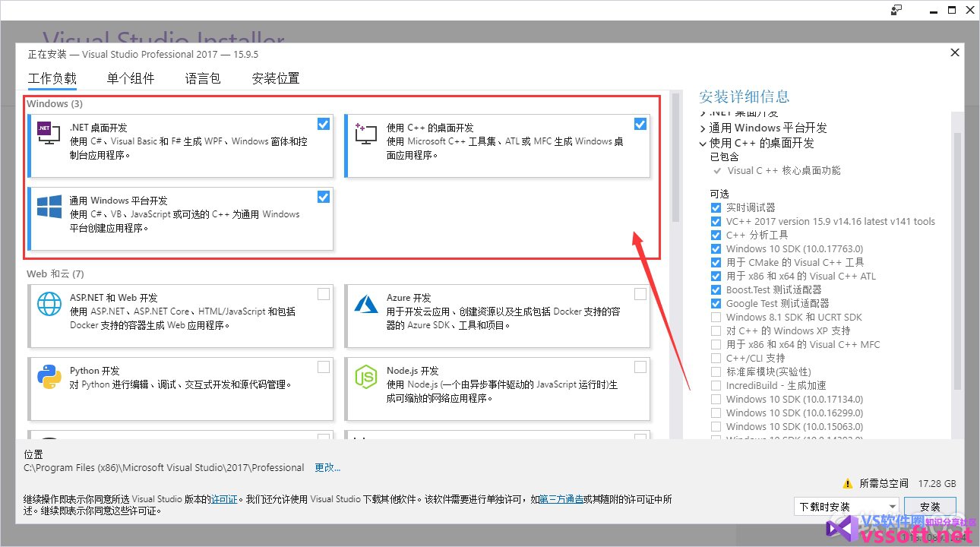
Task: Close the installation dialog
Action: (955, 52)
